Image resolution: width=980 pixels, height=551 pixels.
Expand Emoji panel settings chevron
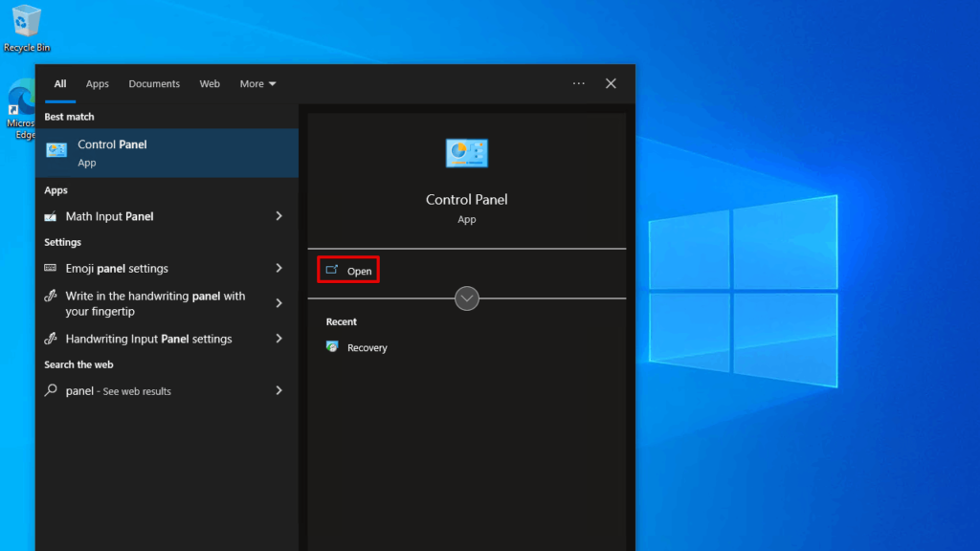click(278, 269)
